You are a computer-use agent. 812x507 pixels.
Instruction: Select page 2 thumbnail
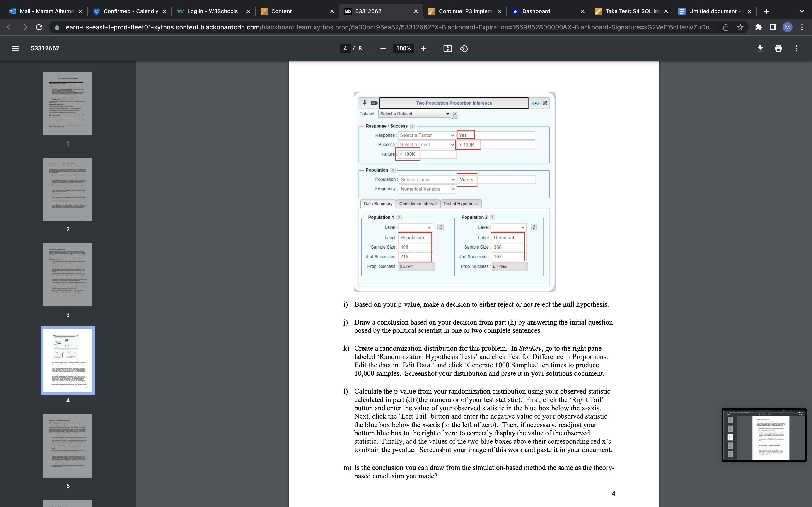(x=68, y=189)
